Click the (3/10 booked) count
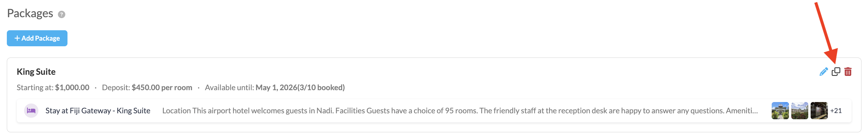The width and height of the screenshot is (868, 140). (x=321, y=87)
